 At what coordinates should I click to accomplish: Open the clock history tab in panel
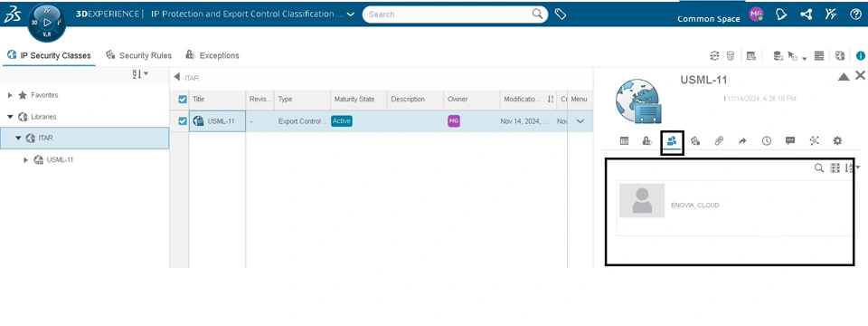766,141
